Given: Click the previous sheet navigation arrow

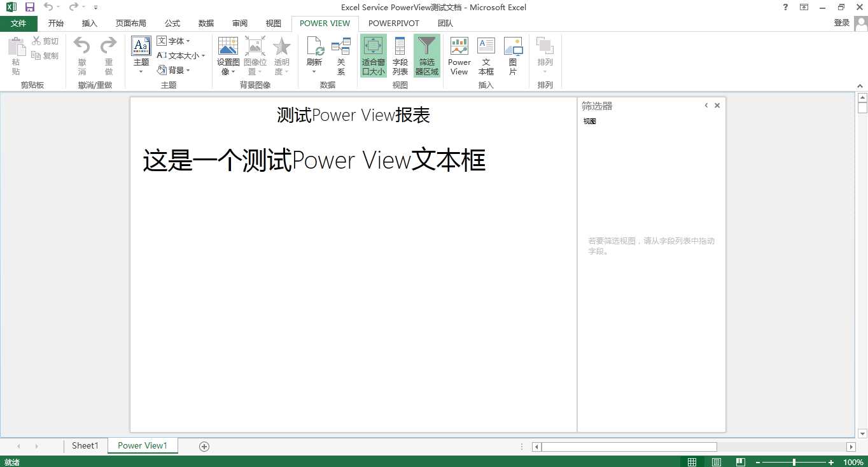Looking at the screenshot, I should click(x=18, y=447).
